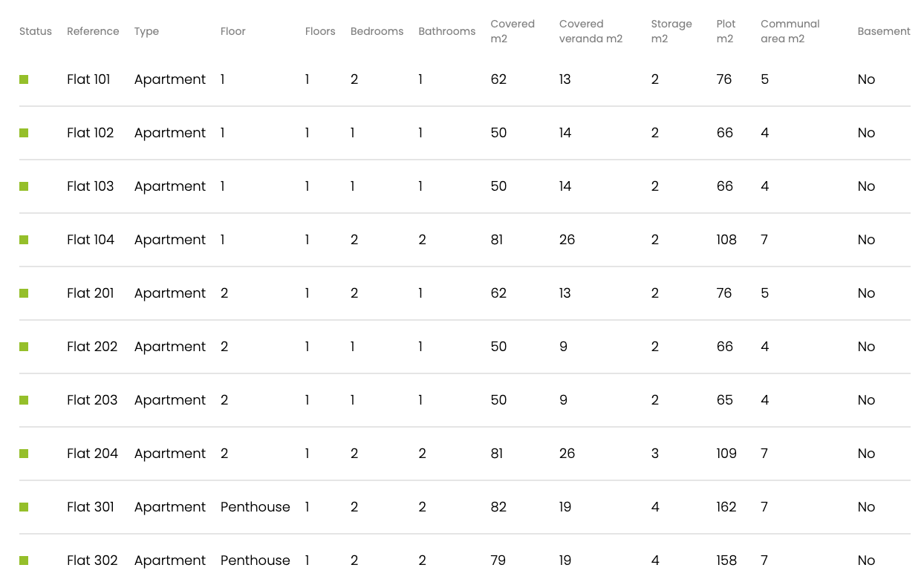924x585 pixels.
Task: Click the status square next to Flat 202
Action: tap(24, 347)
